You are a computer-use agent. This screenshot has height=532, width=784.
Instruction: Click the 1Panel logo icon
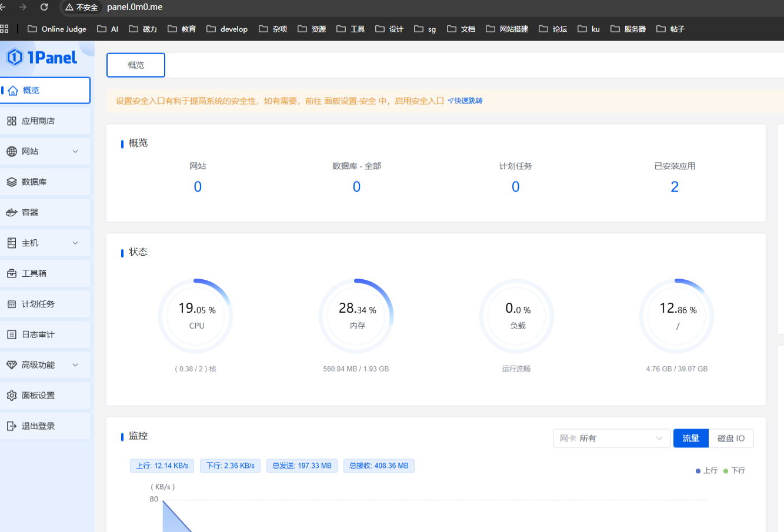[15, 57]
